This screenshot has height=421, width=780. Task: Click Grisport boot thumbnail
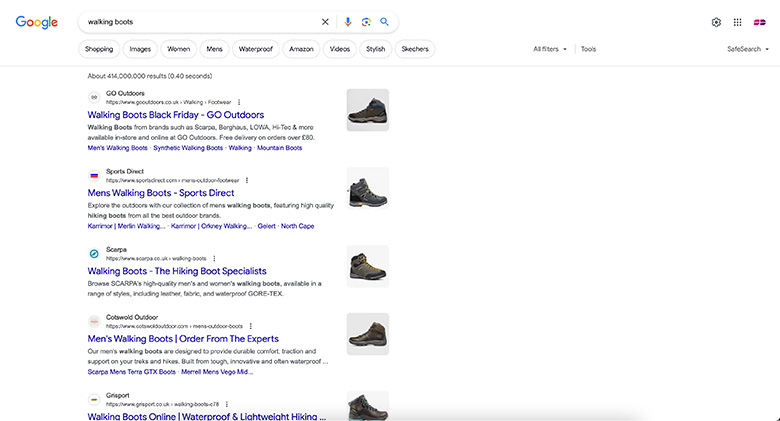(368, 406)
